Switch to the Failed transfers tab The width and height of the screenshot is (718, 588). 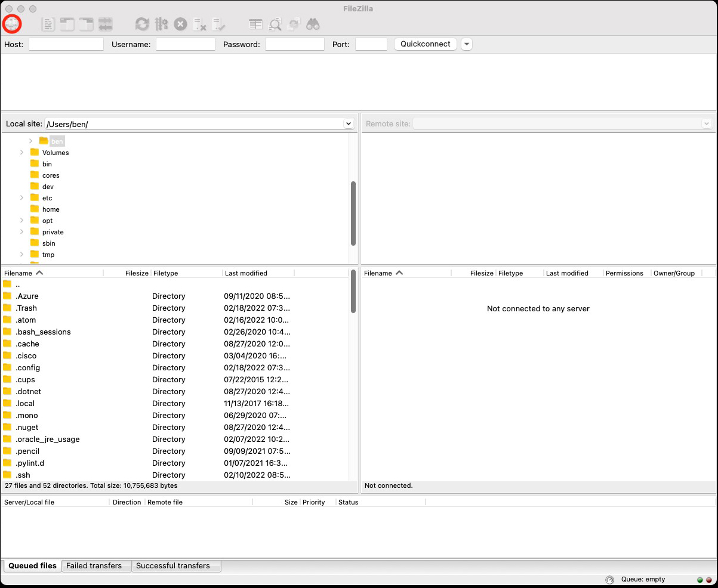tap(94, 566)
